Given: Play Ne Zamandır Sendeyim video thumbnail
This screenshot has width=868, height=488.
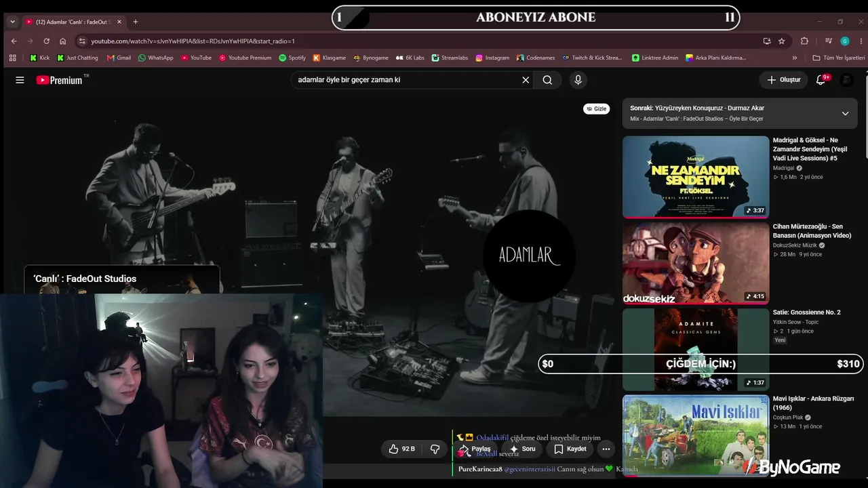Looking at the screenshot, I should coord(696,177).
